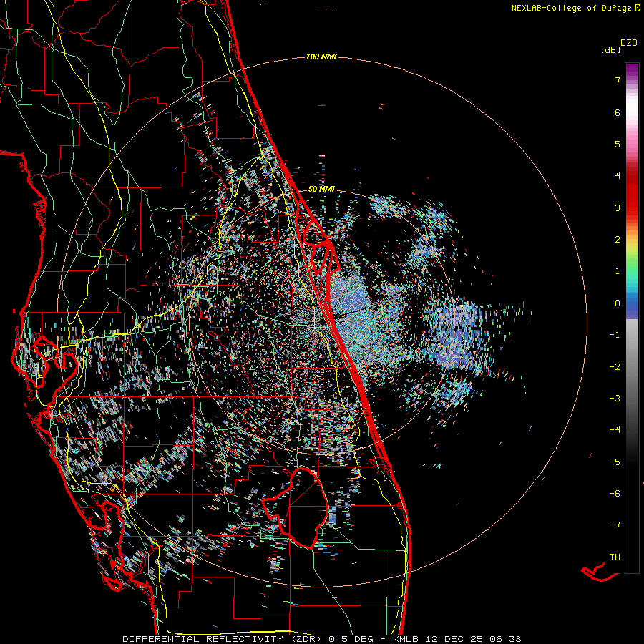This screenshot has width=644, height=644.
Task: Click the 4 value on the scale
Action: click(618, 176)
